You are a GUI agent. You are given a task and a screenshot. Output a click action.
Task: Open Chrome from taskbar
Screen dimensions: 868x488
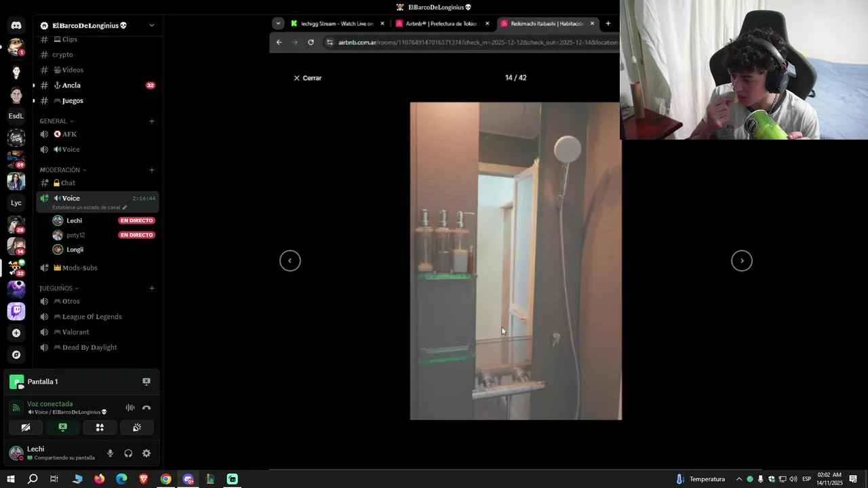coord(165,479)
